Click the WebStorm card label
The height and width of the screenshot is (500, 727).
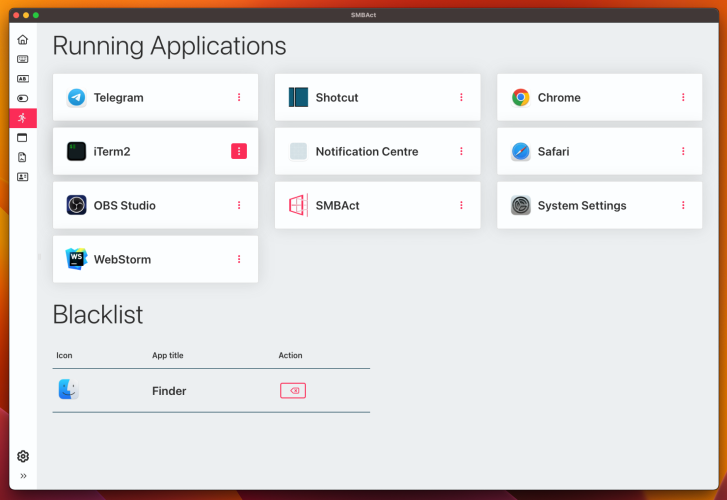pos(122,259)
